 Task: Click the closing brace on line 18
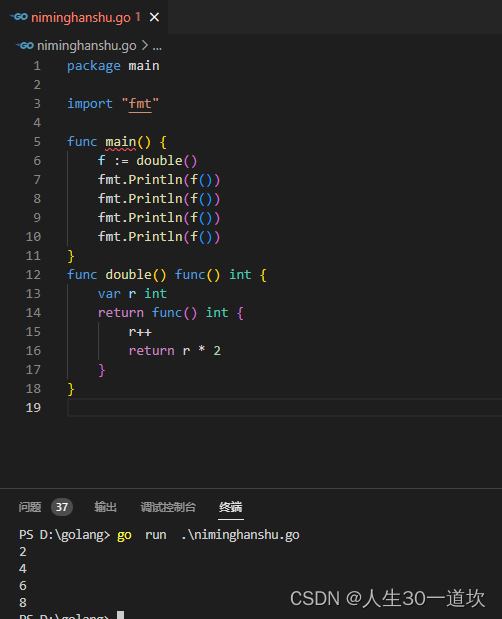pos(71,389)
